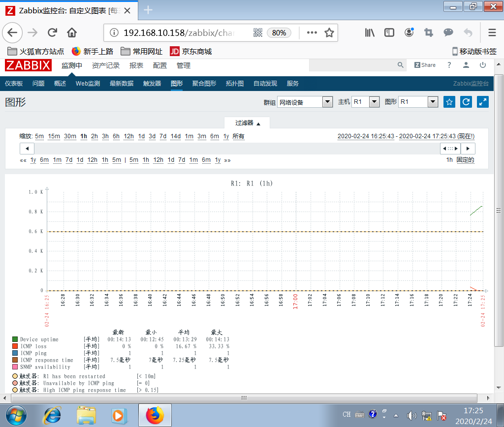The height and width of the screenshot is (427, 504).
Task: Open the 图形 dropdown showing R1
Action: (418, 102)
